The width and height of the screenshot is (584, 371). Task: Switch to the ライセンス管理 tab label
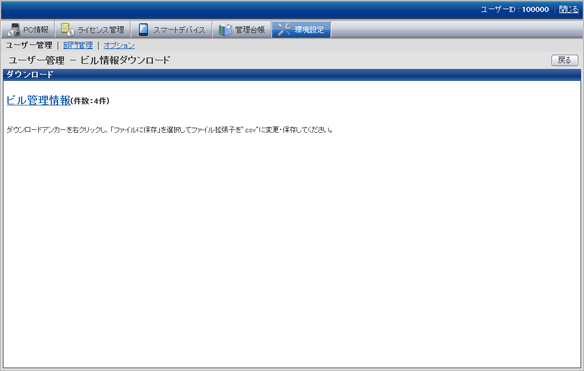click(101, 30)
